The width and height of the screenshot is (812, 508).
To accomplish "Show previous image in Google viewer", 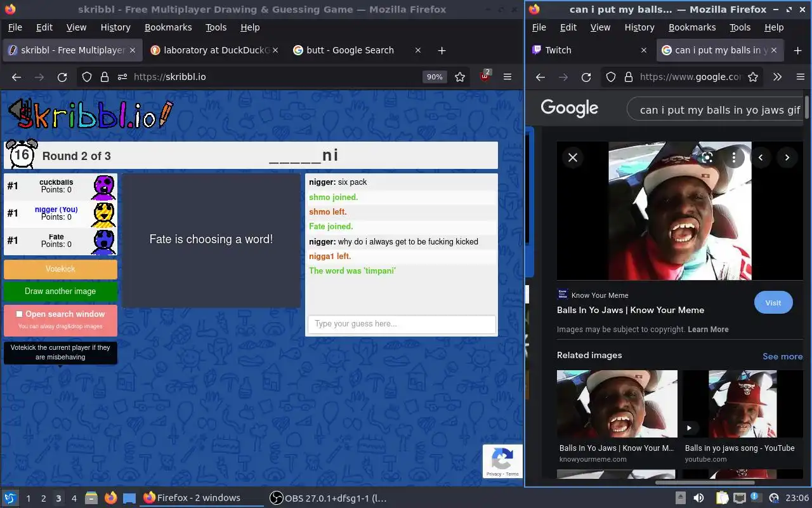I will tap(761, 157).
